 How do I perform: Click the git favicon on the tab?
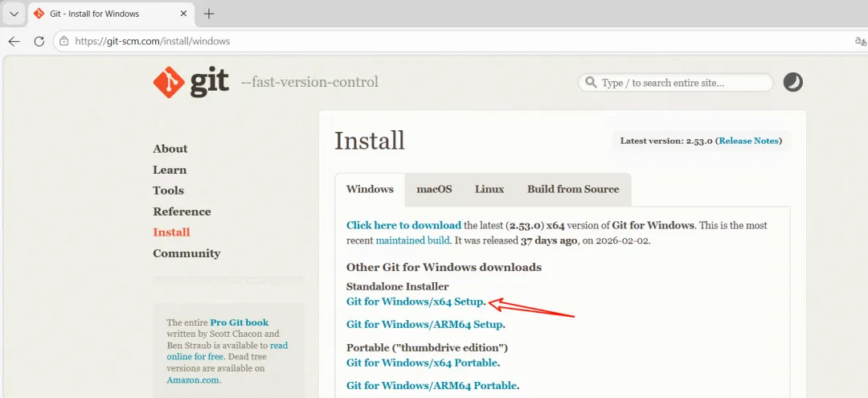(x=39, y=14)
